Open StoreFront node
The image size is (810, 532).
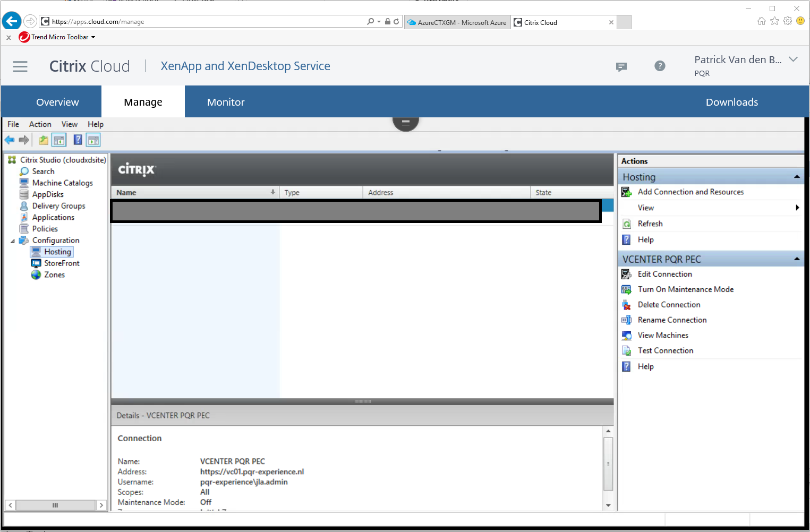tap(62, 263)
